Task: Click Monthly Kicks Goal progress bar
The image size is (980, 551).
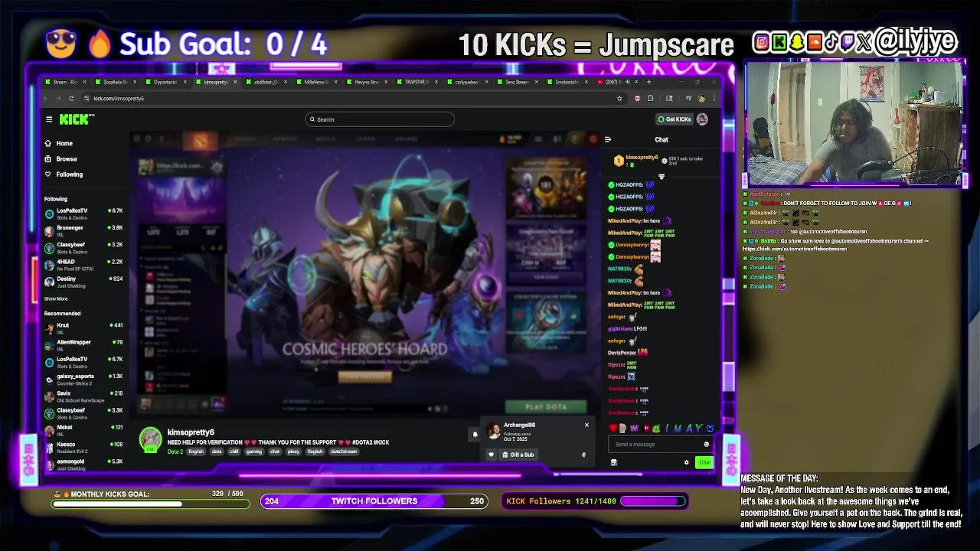Action: click(151, 504)
